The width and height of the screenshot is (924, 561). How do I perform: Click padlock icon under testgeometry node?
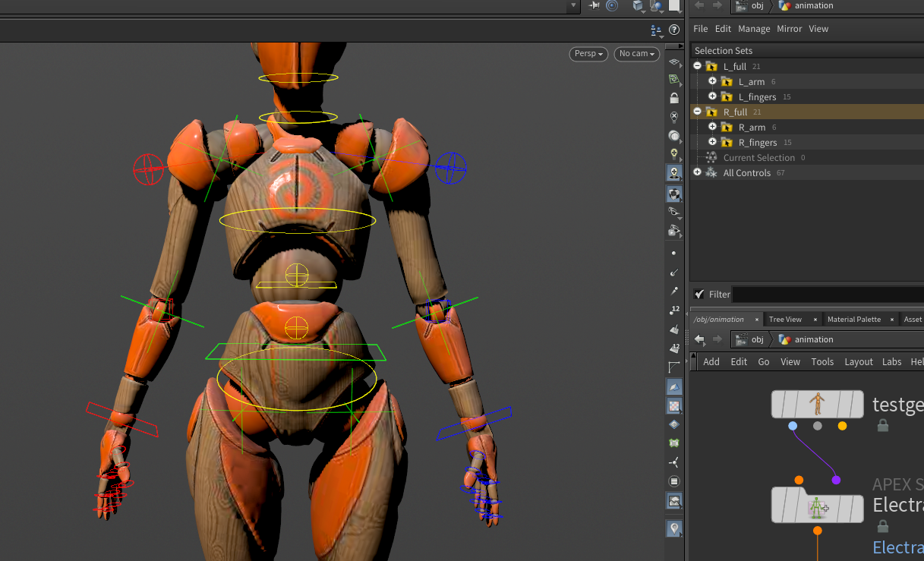tap(883, 426)
